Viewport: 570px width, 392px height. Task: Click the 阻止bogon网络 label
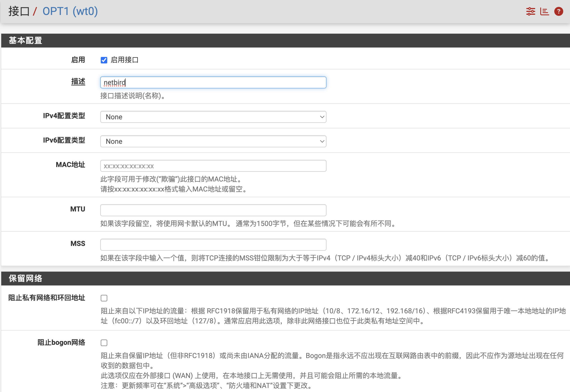(61, 342)
